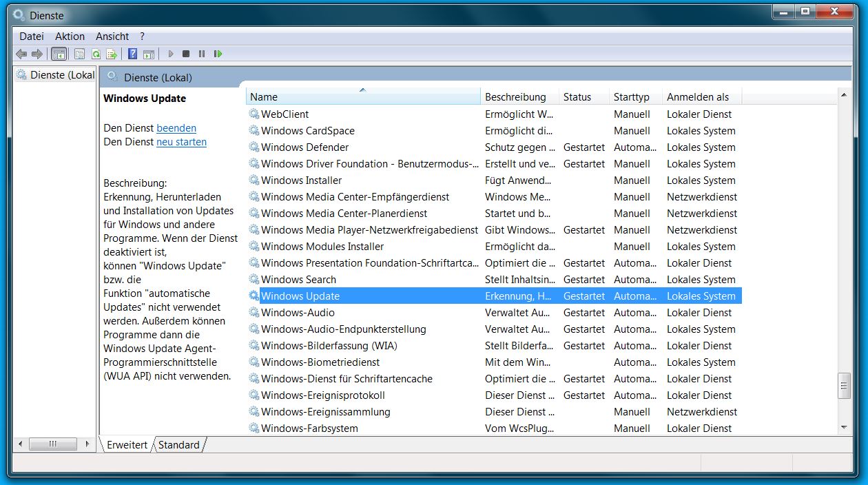Screen dimensions: 868x485
Task: Open the Properties toolbar icon
Action: click(x=80, y=54)
